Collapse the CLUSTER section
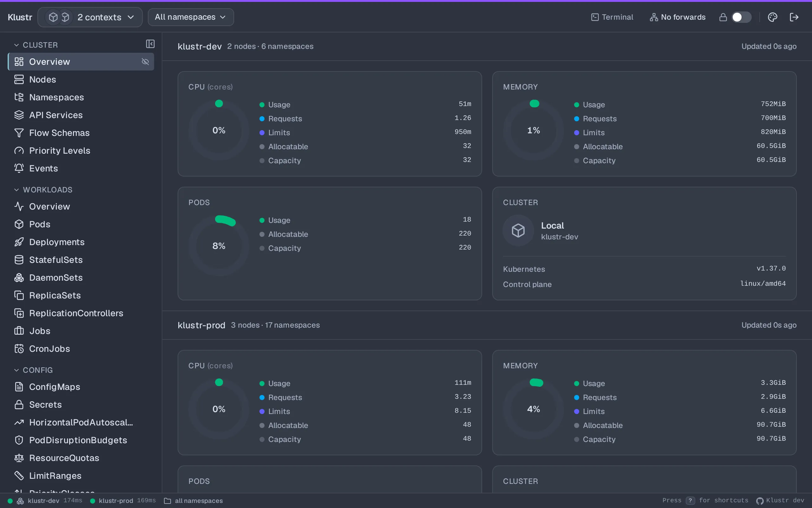 (36, 45)
